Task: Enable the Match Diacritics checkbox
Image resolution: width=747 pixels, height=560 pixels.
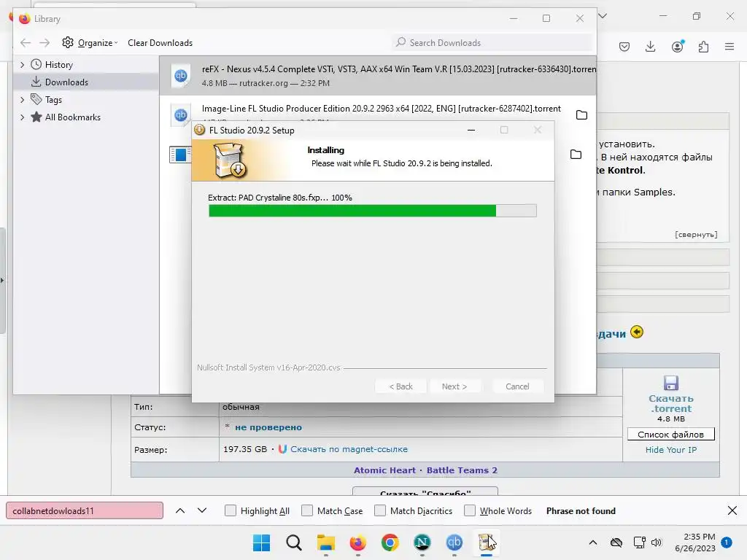Action: [x=379, y=511]
